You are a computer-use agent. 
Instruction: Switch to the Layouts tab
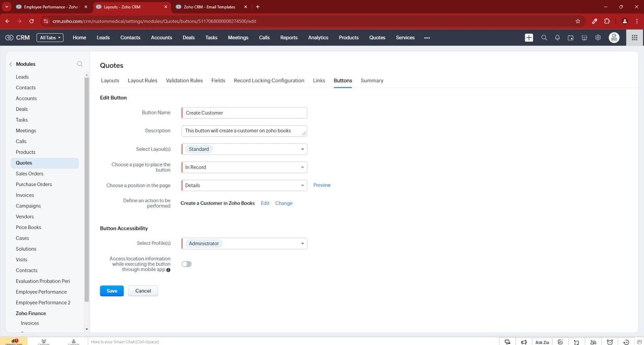pyautogui.click(x=110, y=81)
